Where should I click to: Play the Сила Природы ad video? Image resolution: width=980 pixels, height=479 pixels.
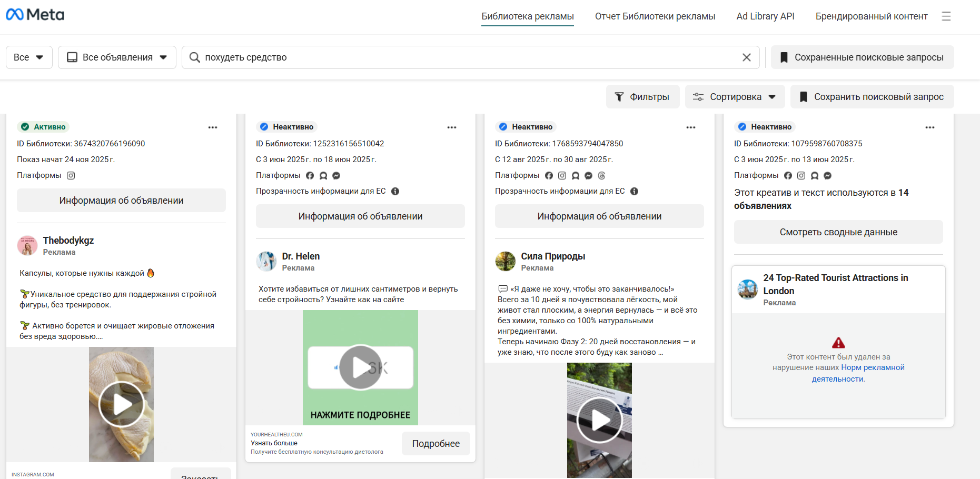point(599,420)
